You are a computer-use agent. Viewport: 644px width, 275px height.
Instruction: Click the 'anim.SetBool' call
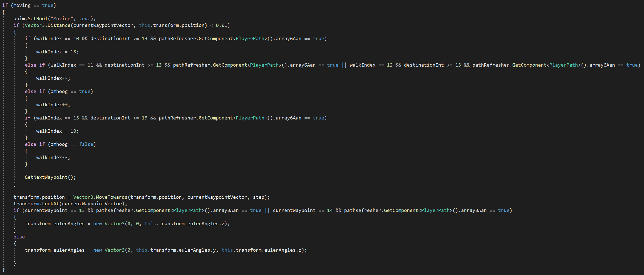(31, 19)
